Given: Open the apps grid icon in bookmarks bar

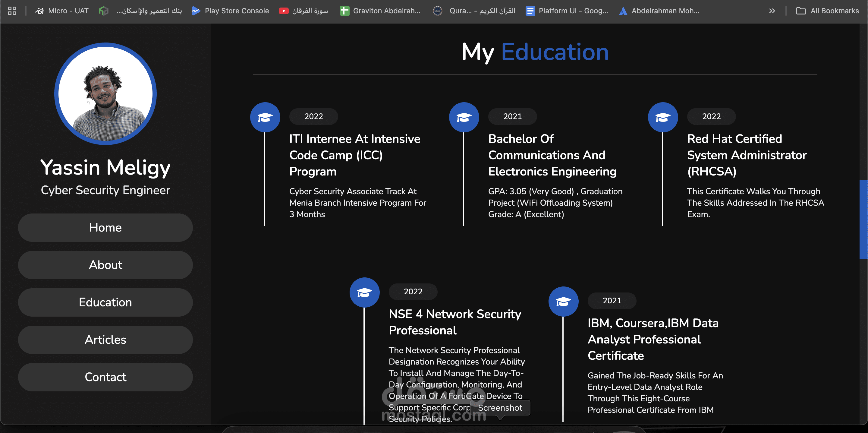Looking at the screenshot, I should [x=12, y=11].
